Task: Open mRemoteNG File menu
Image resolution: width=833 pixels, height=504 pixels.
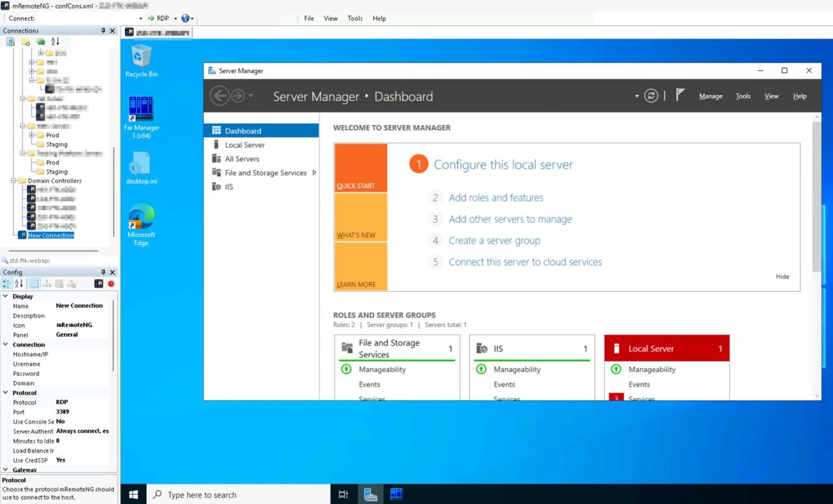Action: click(309, 19)
